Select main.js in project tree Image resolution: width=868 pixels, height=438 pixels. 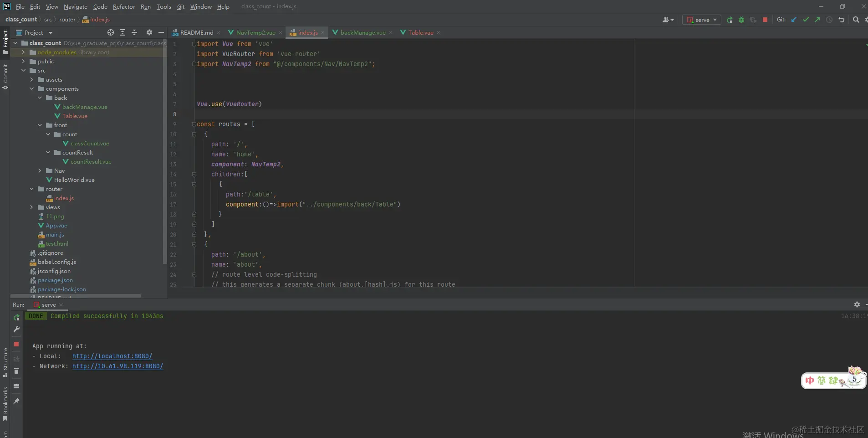pos(55,235)
